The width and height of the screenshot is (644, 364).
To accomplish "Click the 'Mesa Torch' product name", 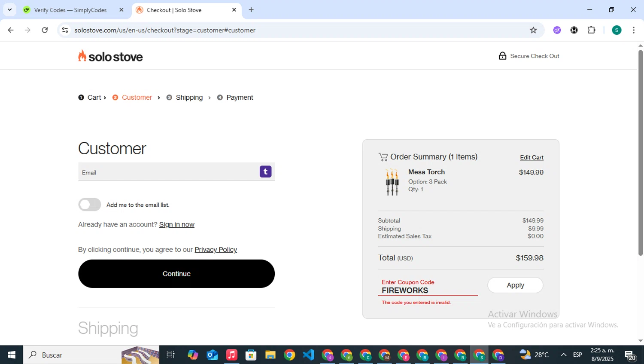I will (x=426, y=172).
